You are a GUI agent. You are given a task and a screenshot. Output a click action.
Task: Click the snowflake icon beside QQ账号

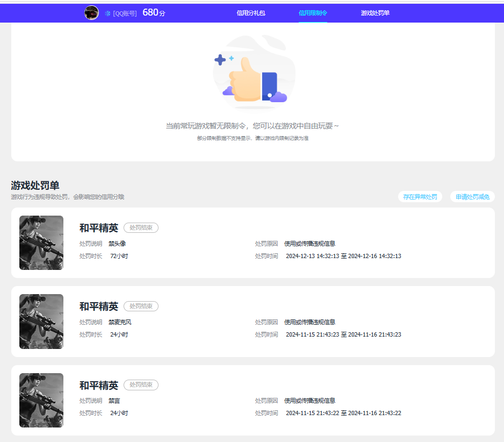coord(107,13)
